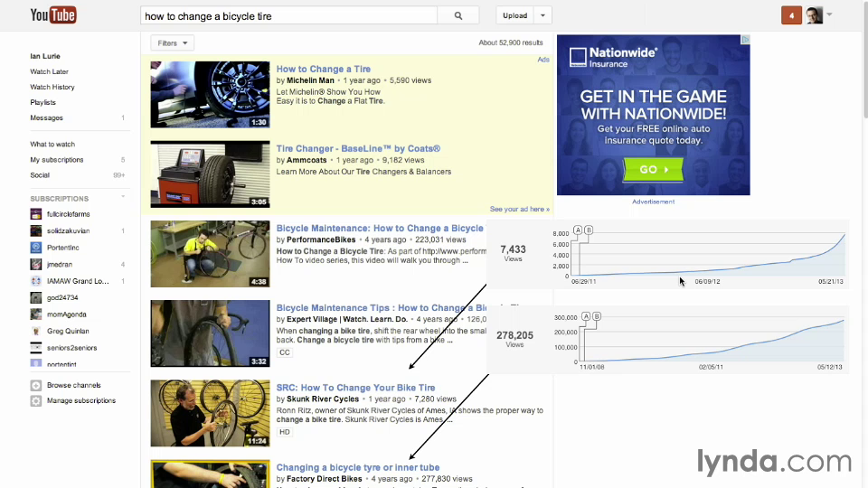Click the HD badge under Skunk River video
Viewport: 868px width, 488px height.
tap(285, 432)
